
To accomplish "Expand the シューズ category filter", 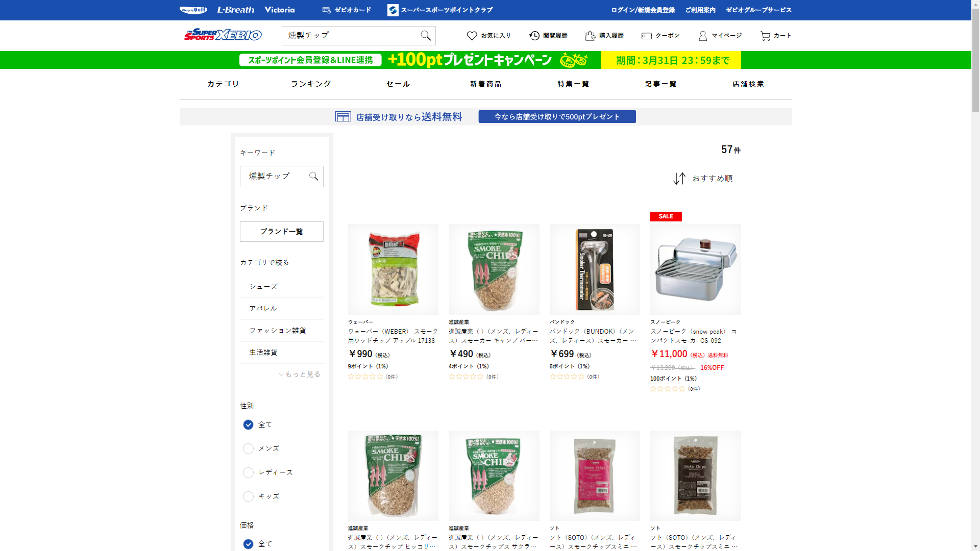I will [x=263, y=287].
